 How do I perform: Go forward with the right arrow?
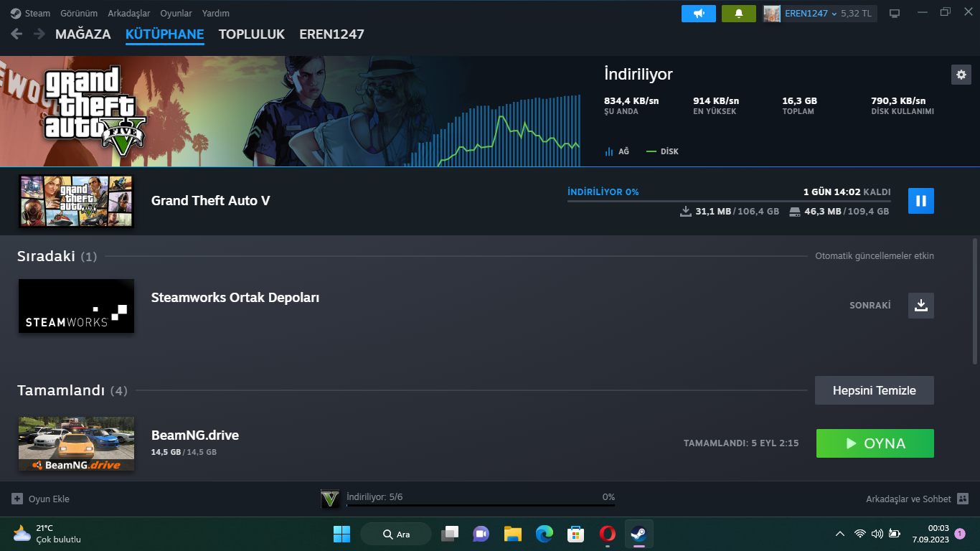pos(39,34)
